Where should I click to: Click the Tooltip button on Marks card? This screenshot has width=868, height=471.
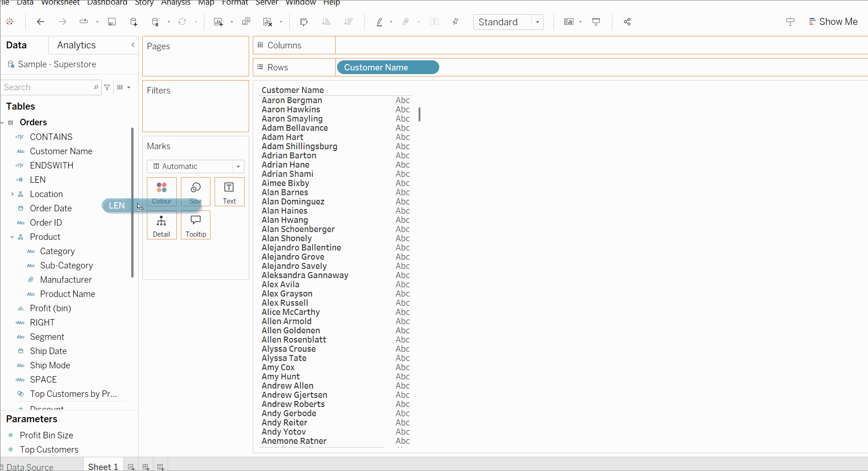pos(196,225)
